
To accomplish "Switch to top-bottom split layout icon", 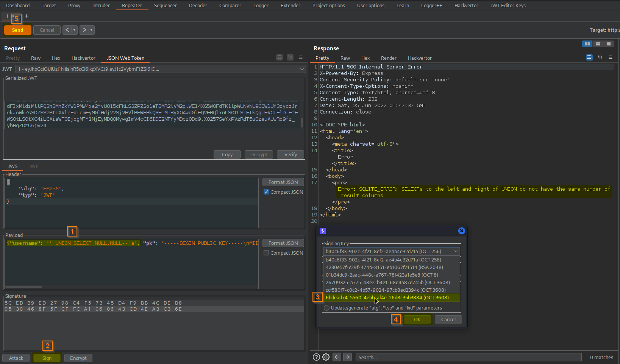I will (598, 44).
